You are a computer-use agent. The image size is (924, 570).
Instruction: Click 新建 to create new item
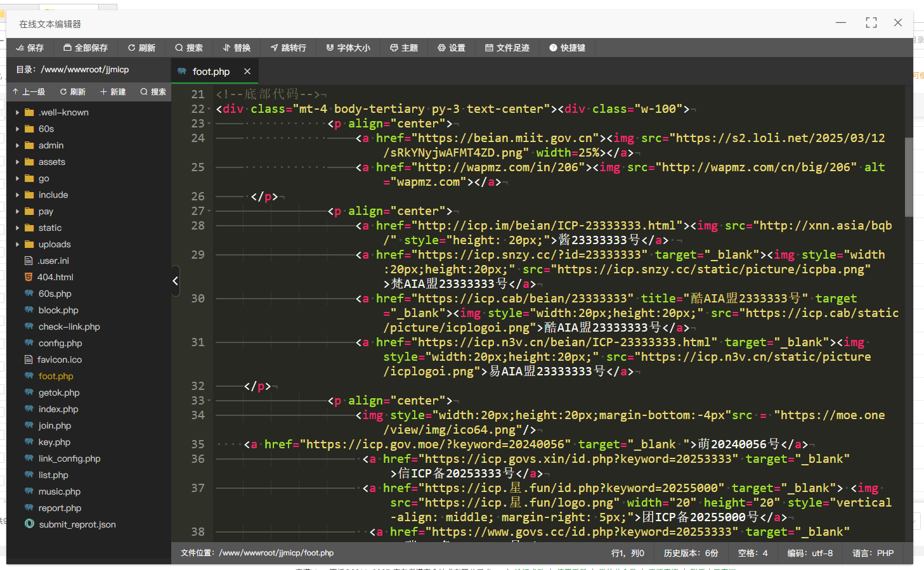coord(113,92)
